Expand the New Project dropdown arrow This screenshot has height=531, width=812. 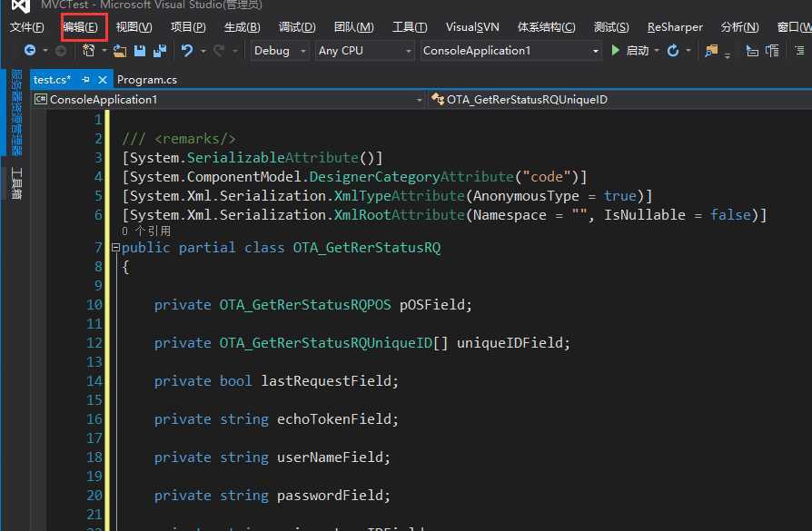point(104,51)
